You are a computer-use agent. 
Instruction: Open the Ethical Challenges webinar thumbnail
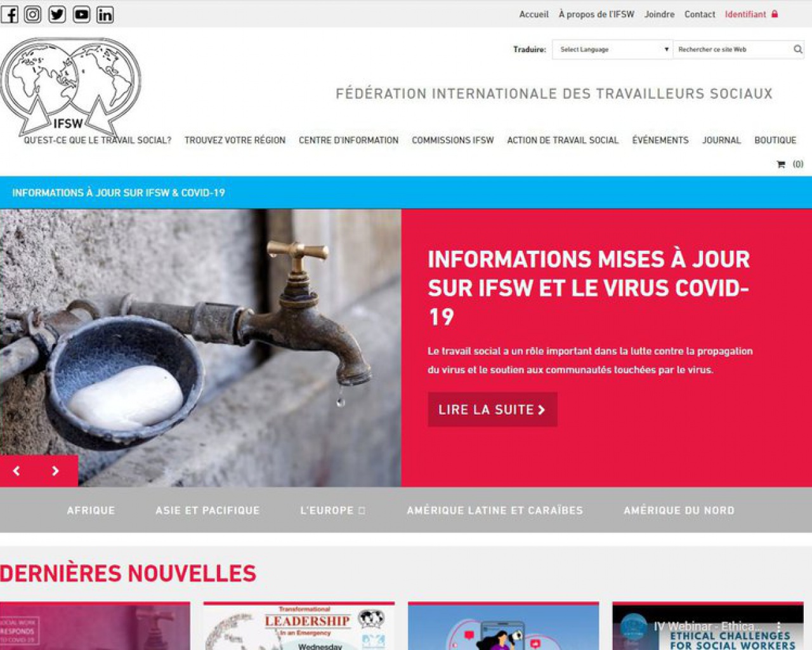pos(708,626)
